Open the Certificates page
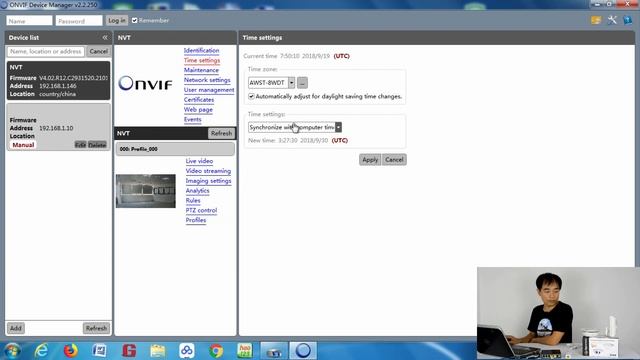Screen dimensions: 640x360 pos(199,100)
